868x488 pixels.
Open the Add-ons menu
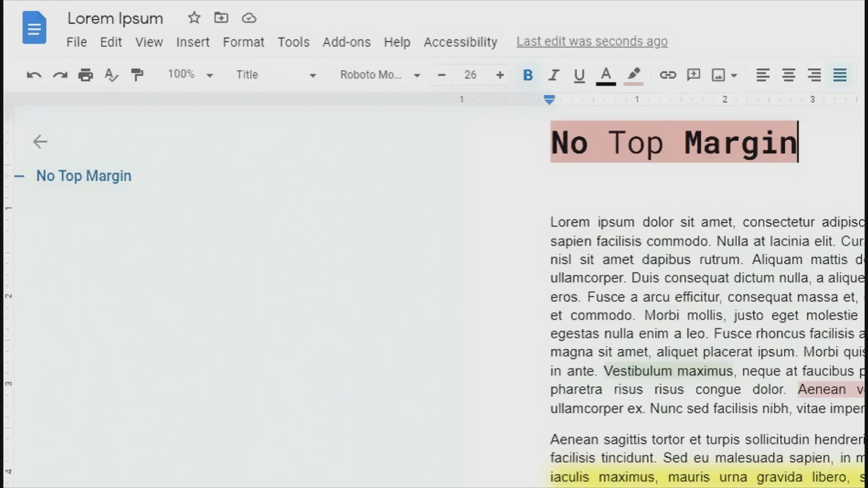pyautogui.click(x=346, y=42)
